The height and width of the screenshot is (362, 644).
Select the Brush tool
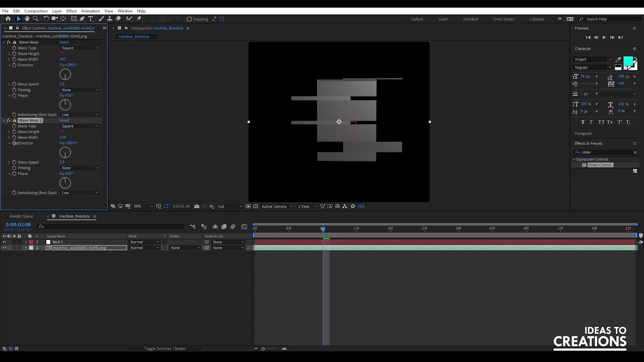tap(101, 19)
